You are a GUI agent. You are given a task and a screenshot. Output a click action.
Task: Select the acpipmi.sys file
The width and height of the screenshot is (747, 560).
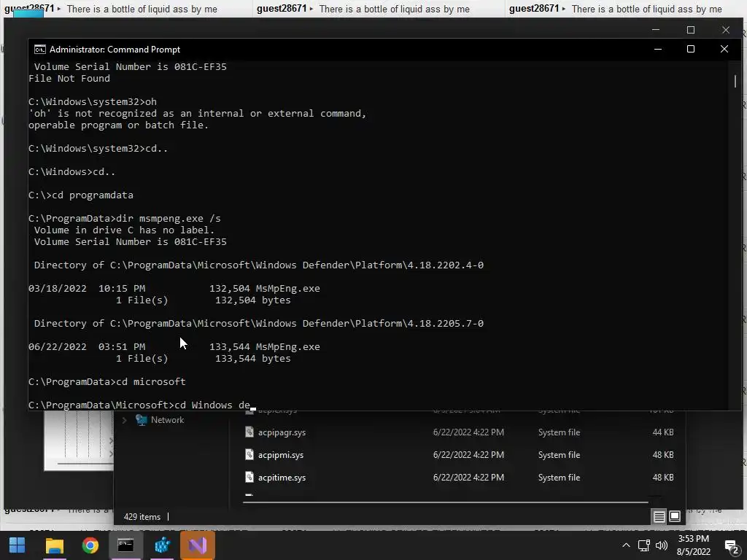coord(281,455)
